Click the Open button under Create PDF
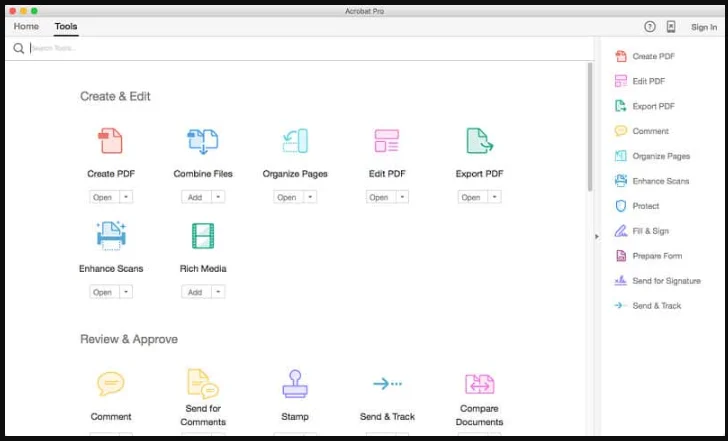728x441 pixels. point(104,197)
